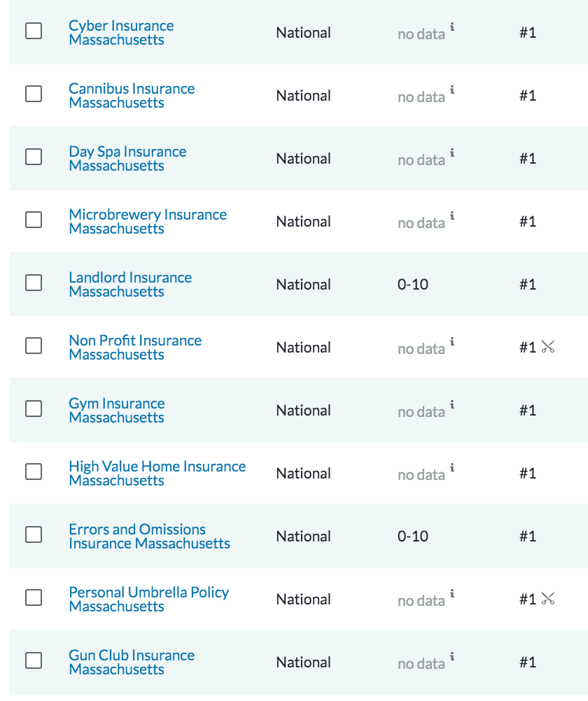The height and width of the screenshot is (701, 588).
Task: Click info icon beside Cyber Insurance no data
Action: coord(452,27)
